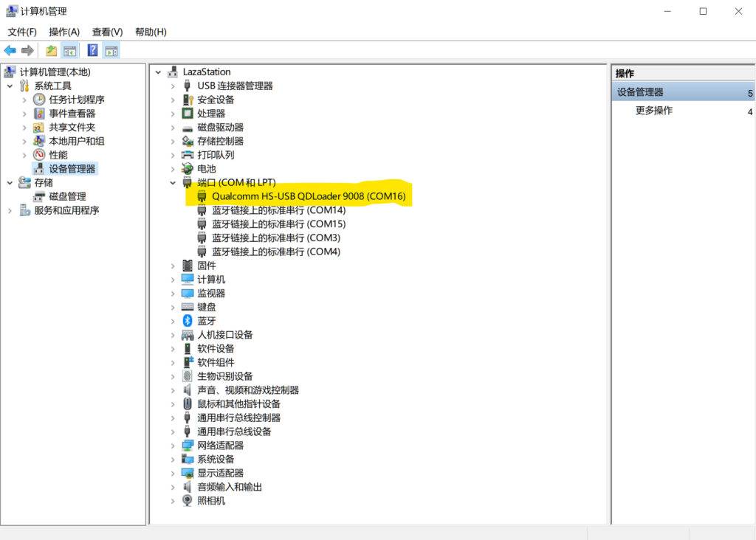Click 更多操作 in the actions pane
The image size is (756, 540).
(x=654, y=111)
